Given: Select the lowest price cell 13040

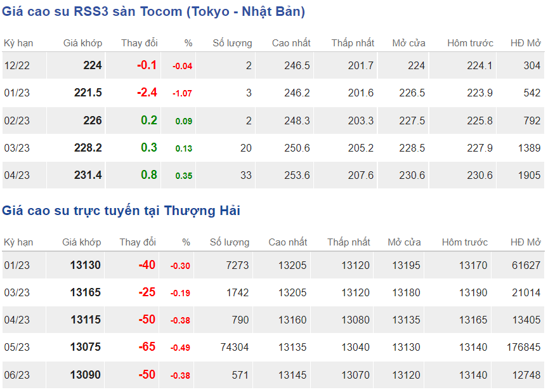Looking at the screenshot, I should click(356, 348).
